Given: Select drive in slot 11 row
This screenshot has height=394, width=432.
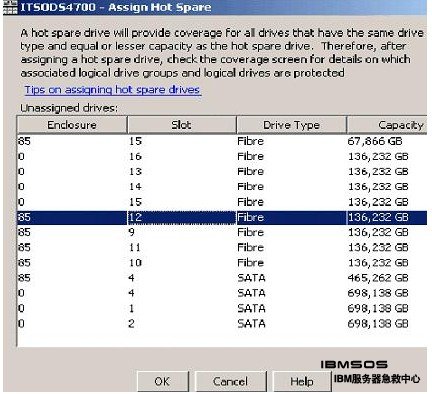Looking at the screenshot, I should (222, 248).
